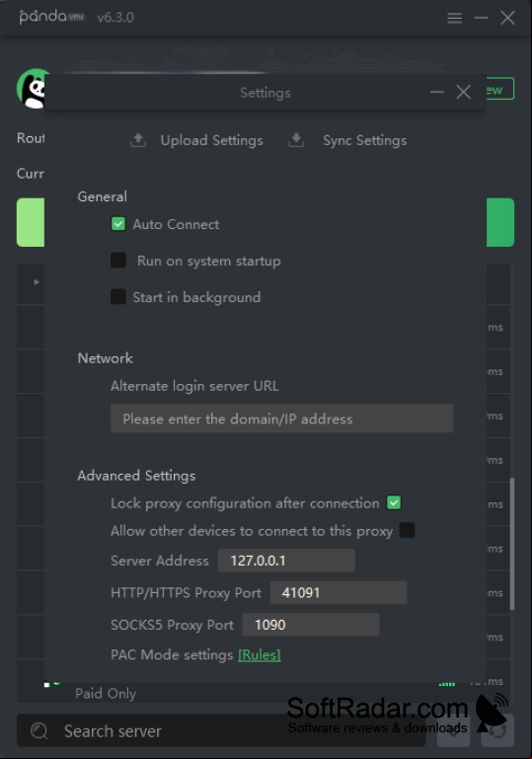Open the hamburger menu in title bar

[454, 19]
